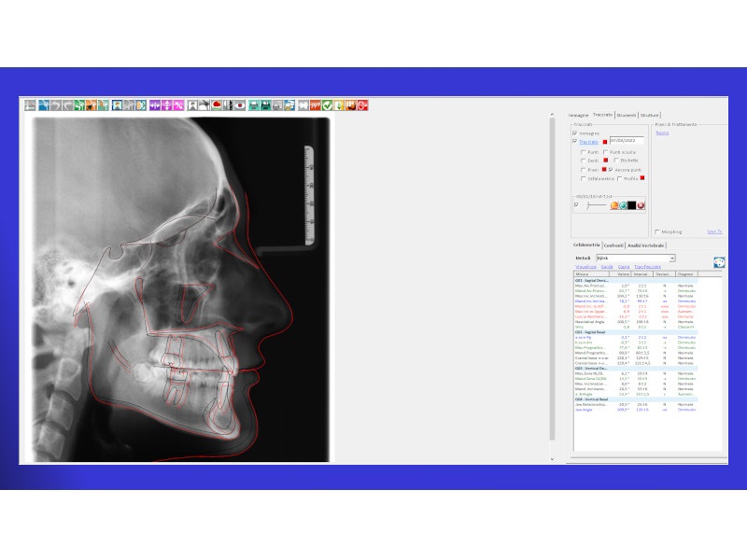Click the orange hand toolbar icon
Viewport: 747px width, 560px height.
pyautogui.click(x=351, y=105)
